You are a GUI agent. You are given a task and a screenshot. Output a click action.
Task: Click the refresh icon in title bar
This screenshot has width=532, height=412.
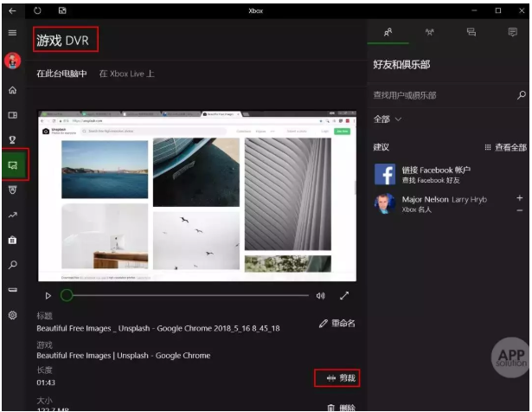pos(38,10)
